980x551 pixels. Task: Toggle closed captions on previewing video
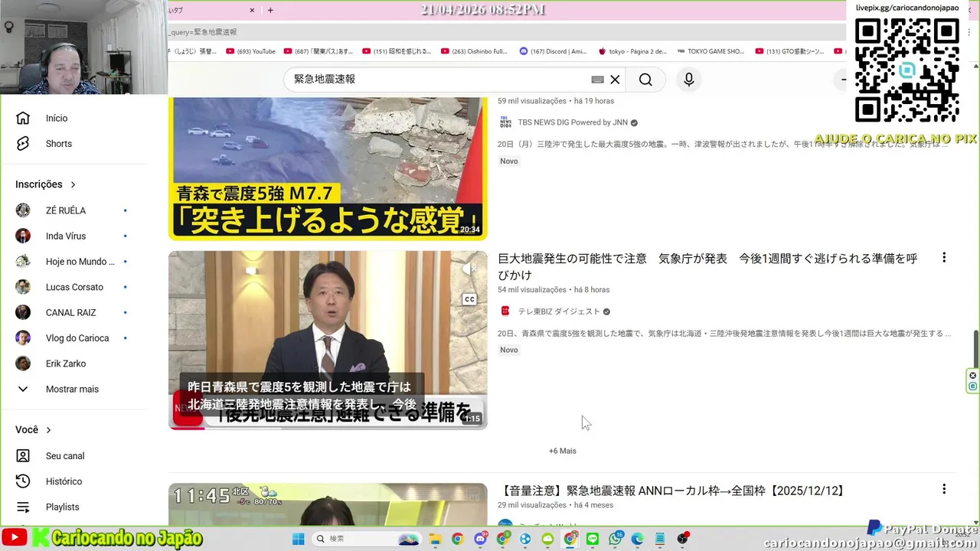[469, 300]
